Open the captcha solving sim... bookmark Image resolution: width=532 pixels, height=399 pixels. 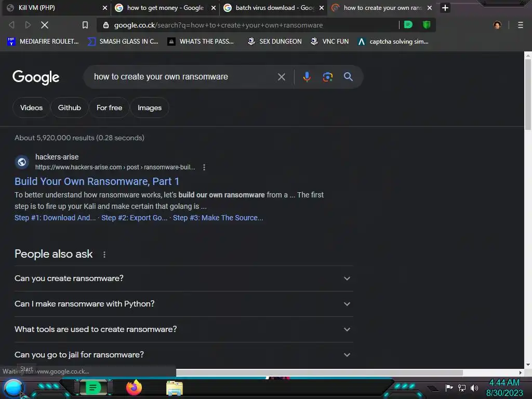coord(393,42)
